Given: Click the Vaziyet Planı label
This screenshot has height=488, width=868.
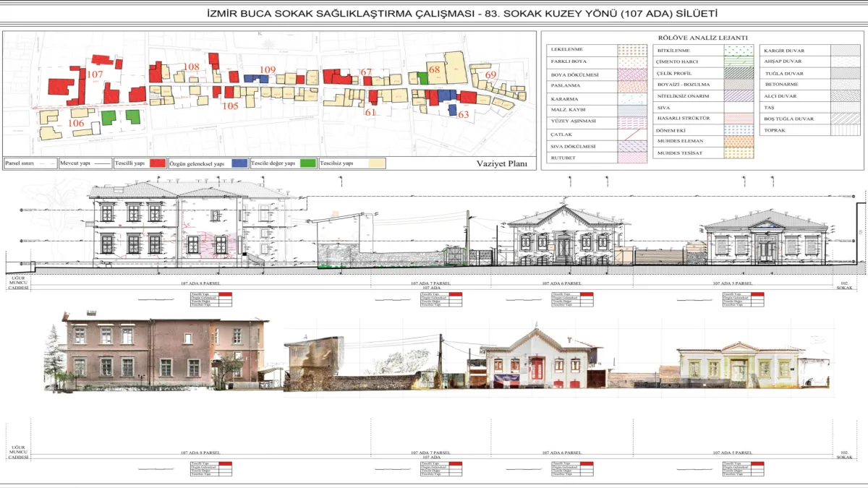Looking at the screenshot, I should pyautogui.click(x=501, y=164).
